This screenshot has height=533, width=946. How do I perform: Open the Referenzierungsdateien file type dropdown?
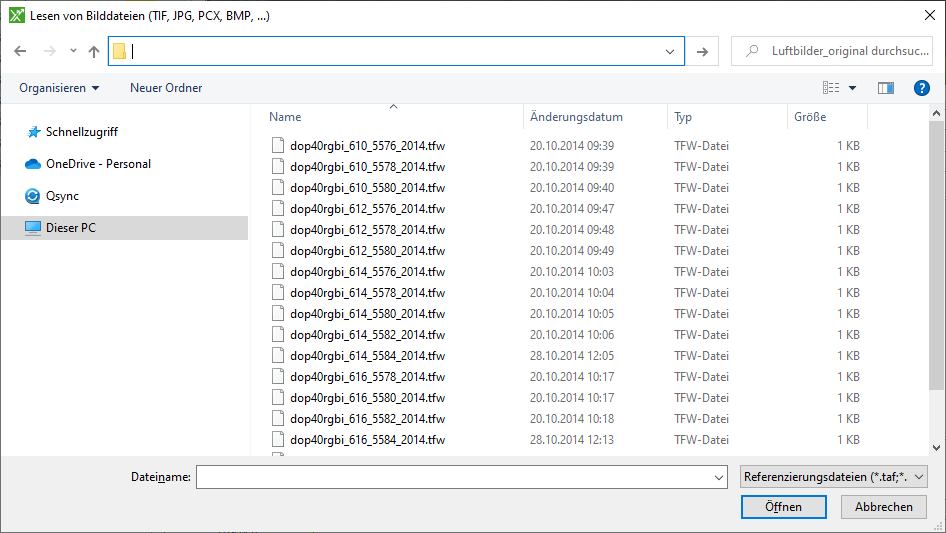[834, 478]
